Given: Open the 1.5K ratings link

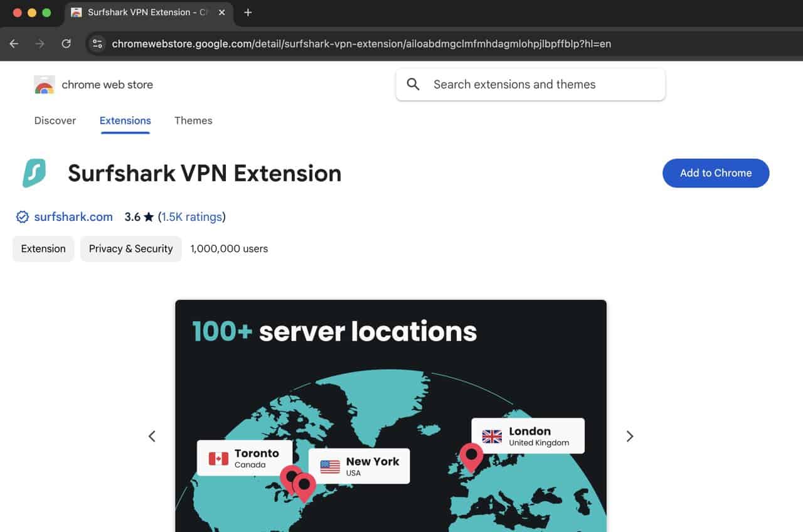Looking at the screenshot, I should coord(191,217).
